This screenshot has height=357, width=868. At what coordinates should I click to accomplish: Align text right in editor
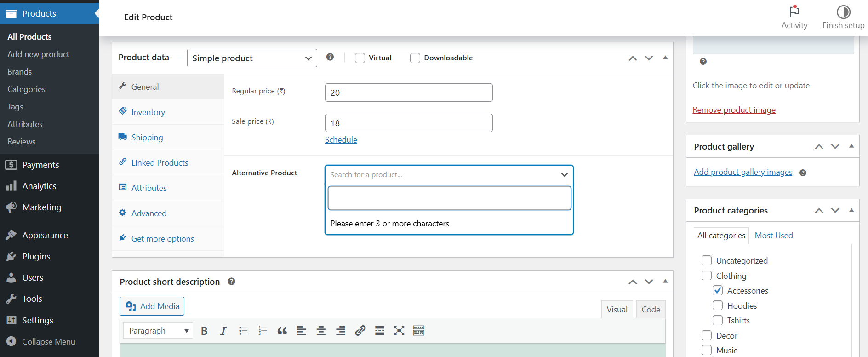pyautogui.click(x=341, y=331)
